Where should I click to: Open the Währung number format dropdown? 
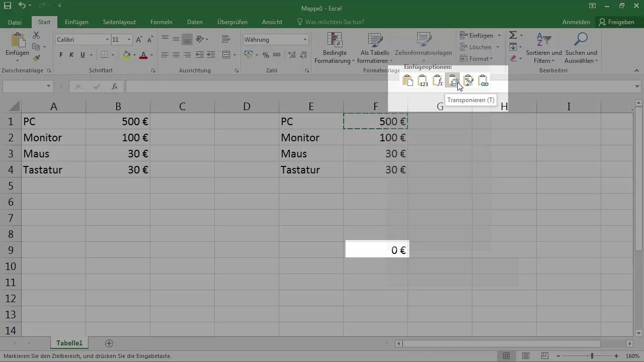coord(305,40)
